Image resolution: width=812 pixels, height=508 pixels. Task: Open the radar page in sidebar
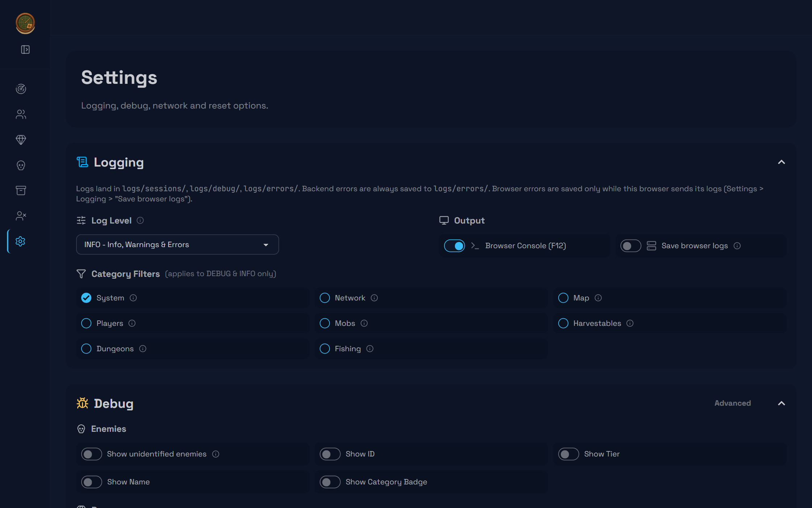[x=21, y=89]
